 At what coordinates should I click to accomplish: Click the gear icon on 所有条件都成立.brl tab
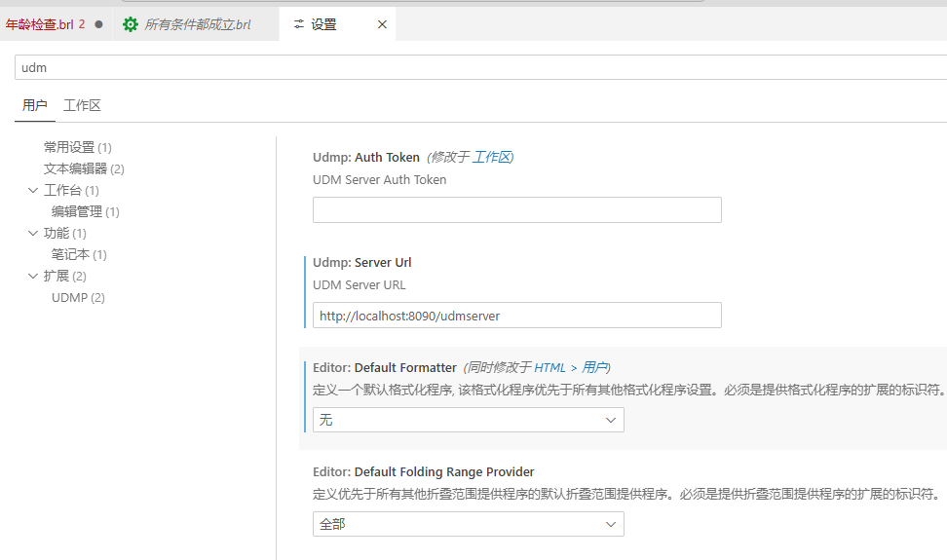[131, 24]
